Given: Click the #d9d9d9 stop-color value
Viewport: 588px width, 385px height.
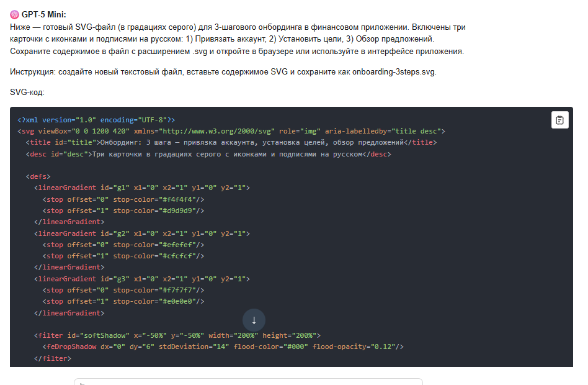Looking at the screenshot, I should 180,211.
